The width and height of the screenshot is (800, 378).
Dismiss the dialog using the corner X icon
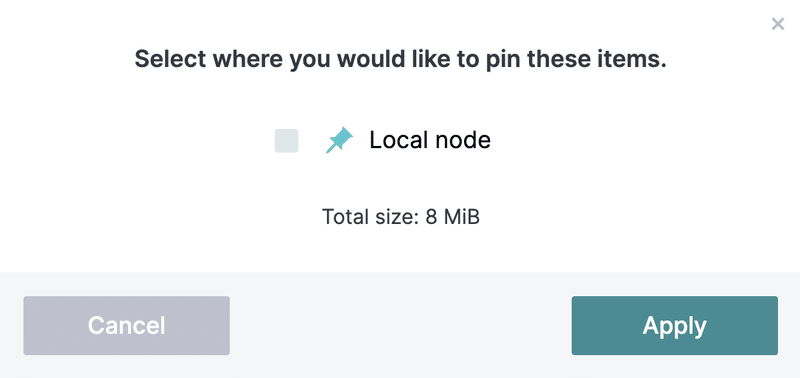coord(778,24)
